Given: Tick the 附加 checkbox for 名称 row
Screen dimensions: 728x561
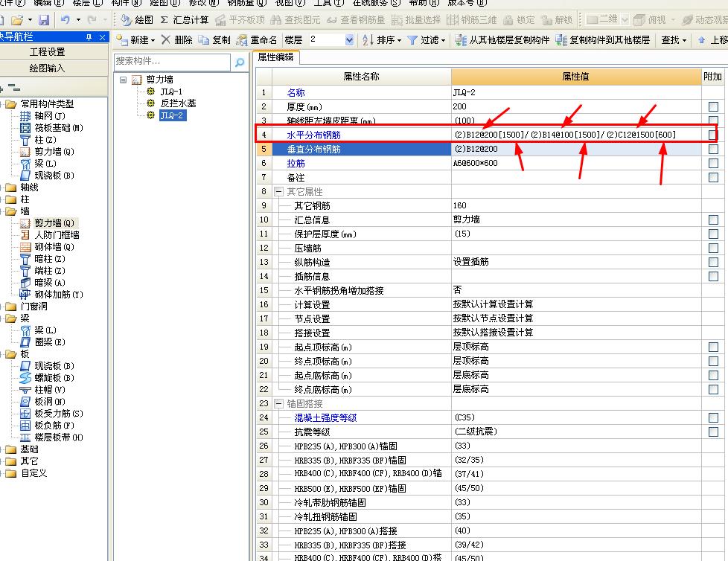Looking at the screenshot, I should tap(713, 93).
